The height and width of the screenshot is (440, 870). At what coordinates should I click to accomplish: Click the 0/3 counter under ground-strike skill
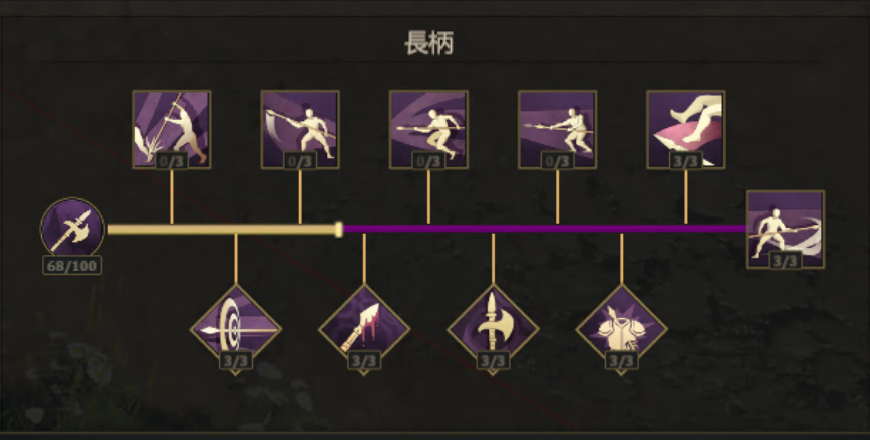point(171,161)
